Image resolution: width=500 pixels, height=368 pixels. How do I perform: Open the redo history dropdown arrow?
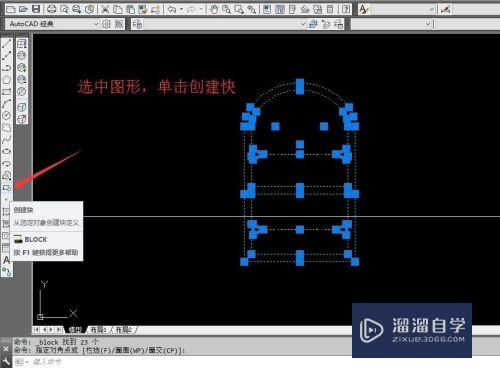[x=201, y=9]
